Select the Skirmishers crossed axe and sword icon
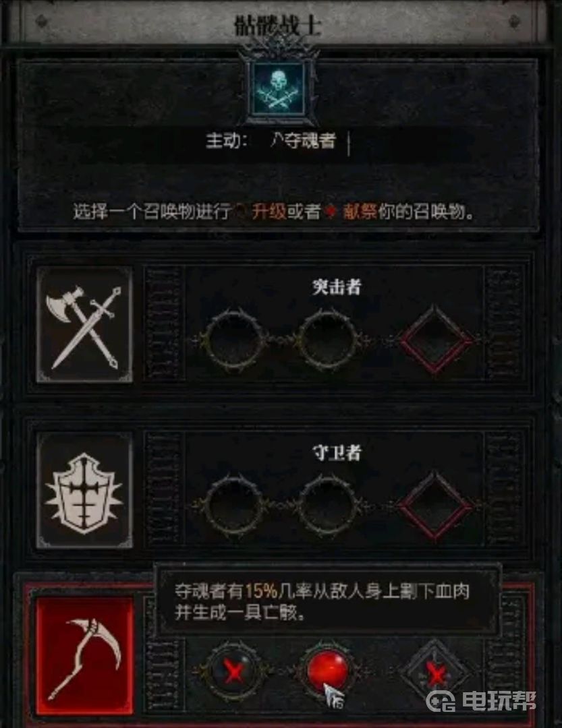The image size is (562, 728). click(x=84, y=324)
